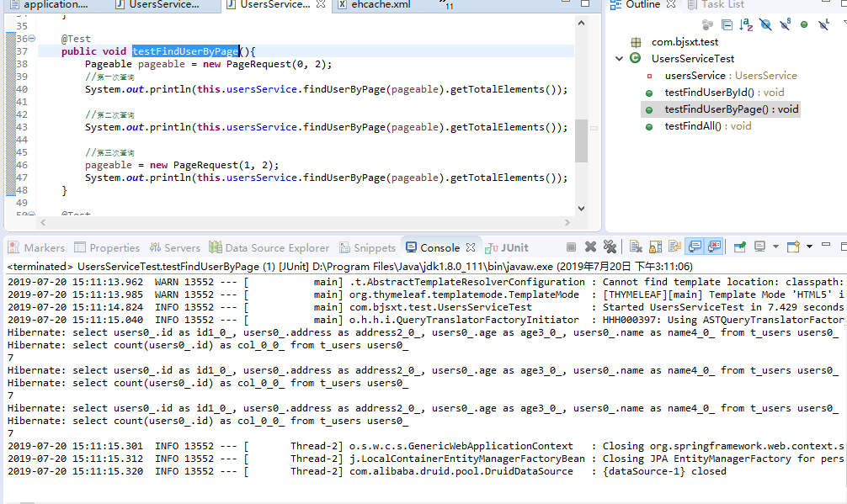The width and height of the screenshot is (847, 504).
Task: Close the Outline view tab
Action: [x=671, y=3]
